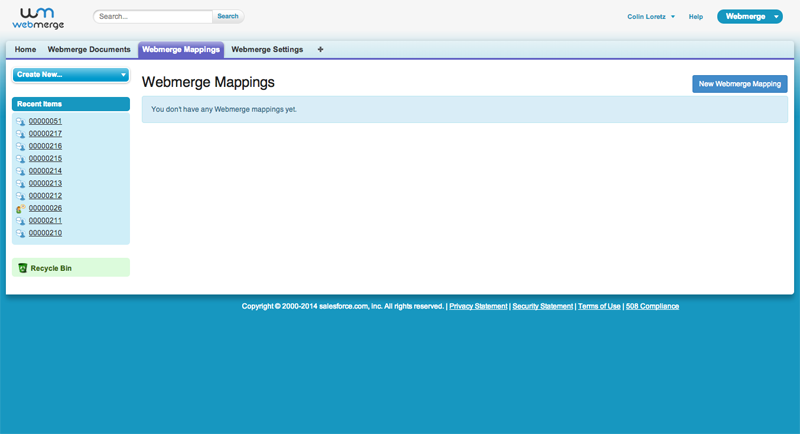Open the Help link
Image resolution: width=800 pixels, height=434 pixels.
[x=695, y=17]
